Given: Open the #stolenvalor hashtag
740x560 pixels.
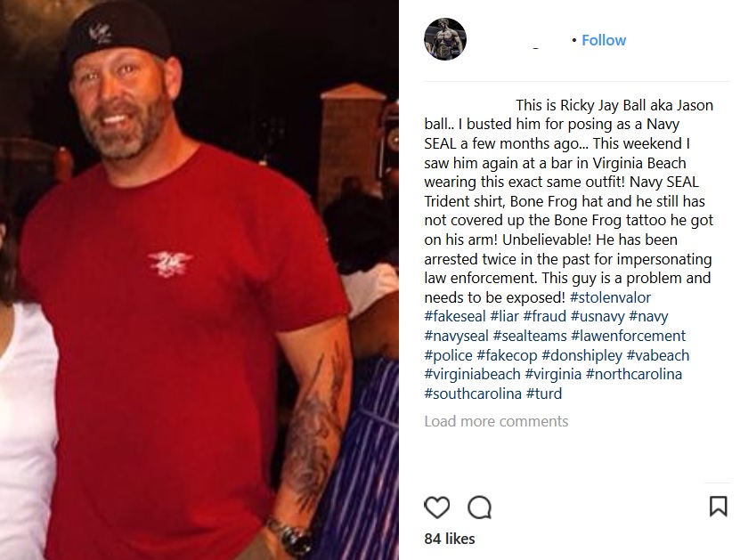Looking at the screenshot, I should click(610, 297).
